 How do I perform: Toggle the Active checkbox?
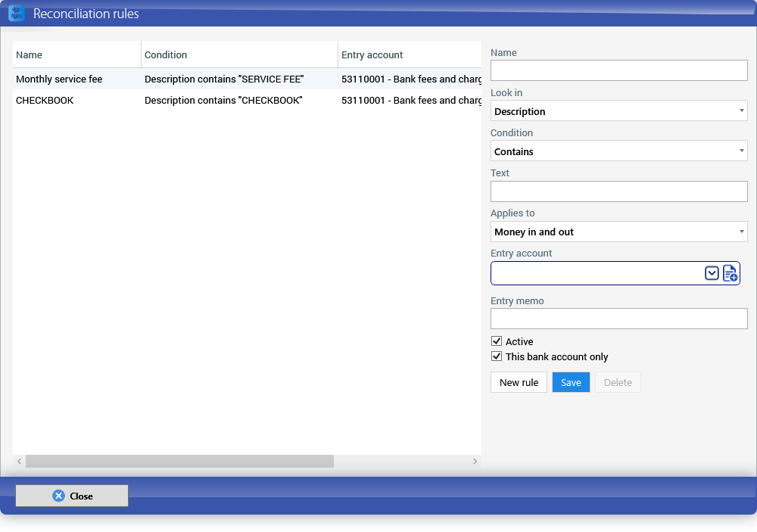click(497, 341)
